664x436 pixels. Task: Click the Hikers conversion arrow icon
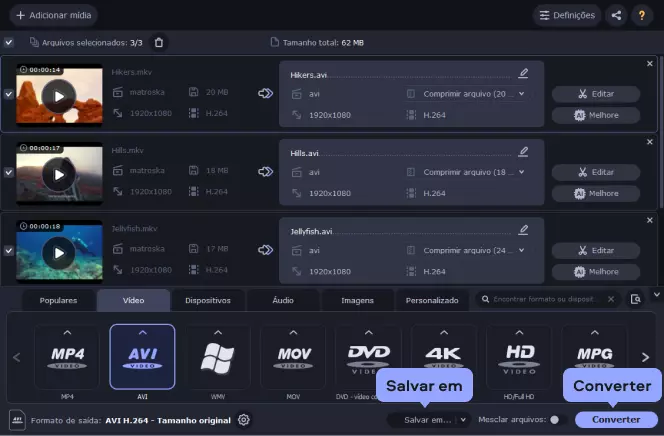click(x=266, y=93)
